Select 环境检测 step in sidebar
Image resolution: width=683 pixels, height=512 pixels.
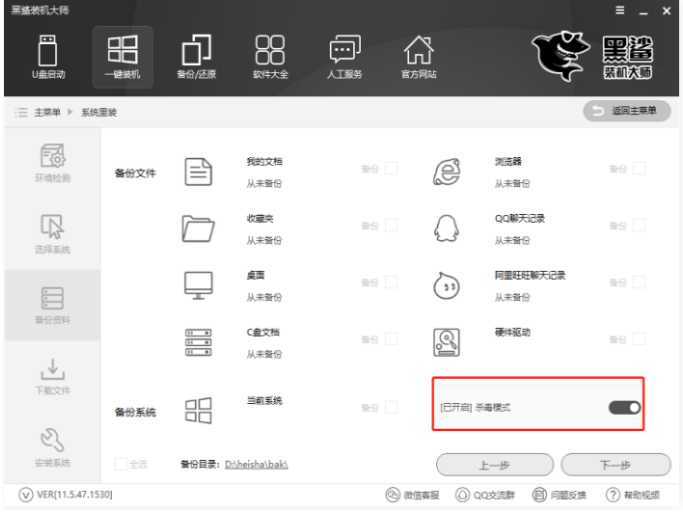52,161
